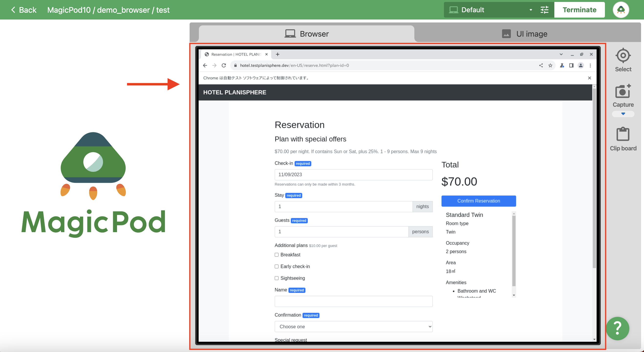Image resolution: width=644 pixels, height=352 pixels.
Task: Switch to the UI image tab
Action: tap(524, 34)
